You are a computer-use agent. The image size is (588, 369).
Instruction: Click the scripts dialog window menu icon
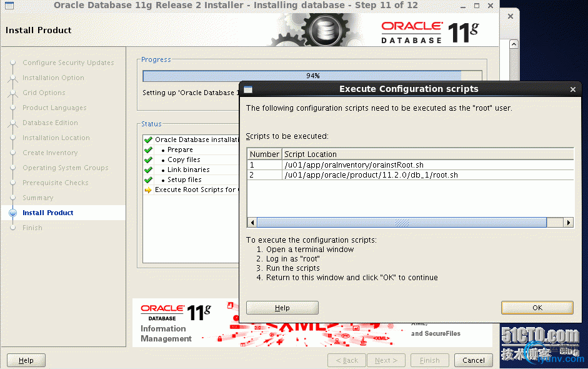click(x=248, y=89)
